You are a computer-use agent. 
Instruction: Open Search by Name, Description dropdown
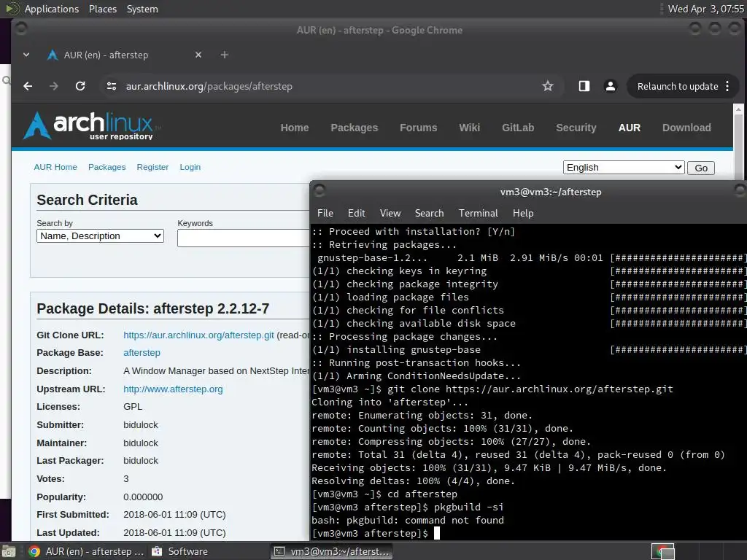pyautogui.click(x=100, y=236)
